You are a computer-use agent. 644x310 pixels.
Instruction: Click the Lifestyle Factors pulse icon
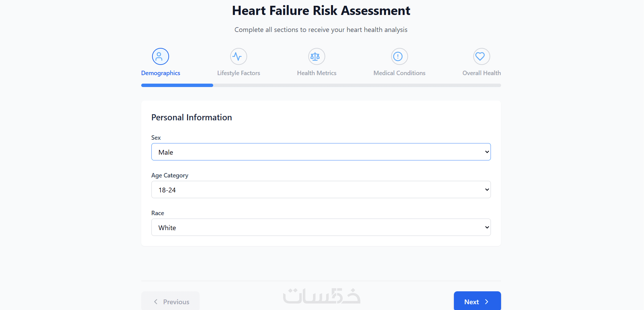tap(238, 56)
